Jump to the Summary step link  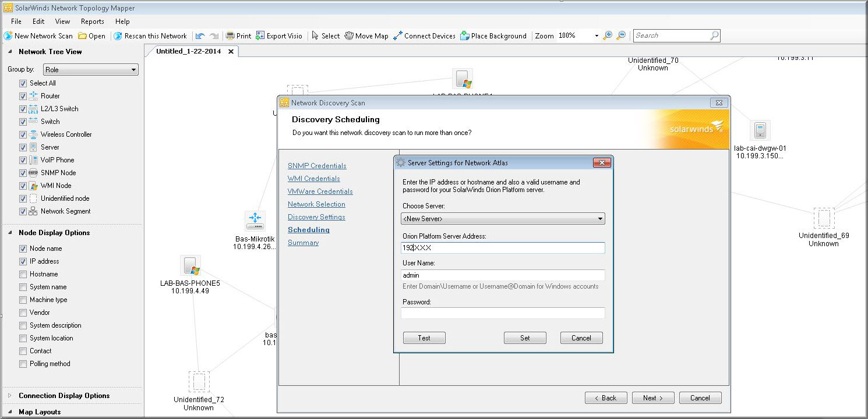303,243
